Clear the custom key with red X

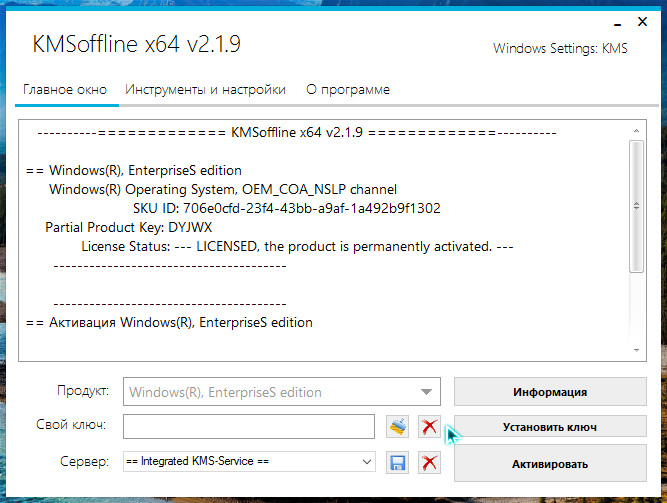click(430, 427)
